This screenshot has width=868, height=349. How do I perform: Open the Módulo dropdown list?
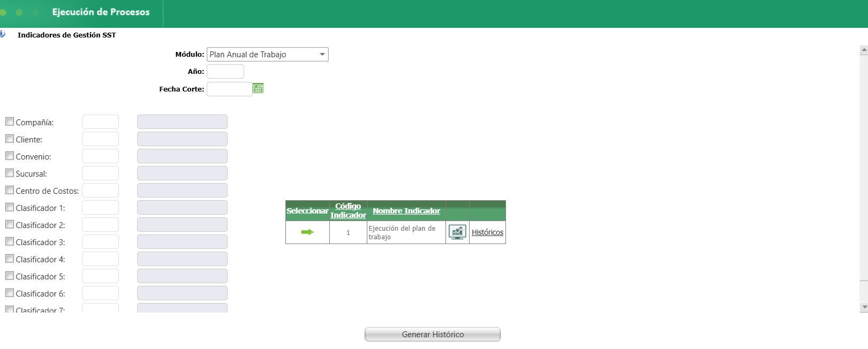coord(268,55)
